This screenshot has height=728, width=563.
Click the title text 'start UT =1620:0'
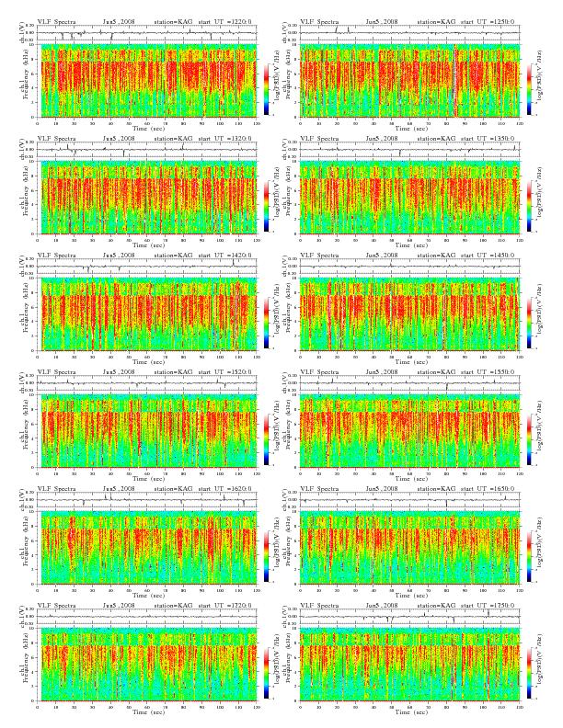(x=225, y=488)
